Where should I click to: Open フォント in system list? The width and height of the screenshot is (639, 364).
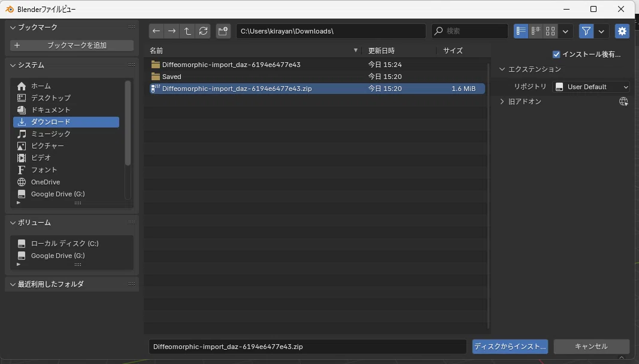click(66, 169)
